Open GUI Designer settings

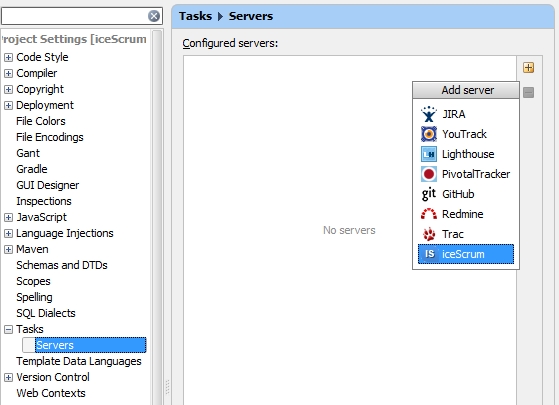[47, 185]
